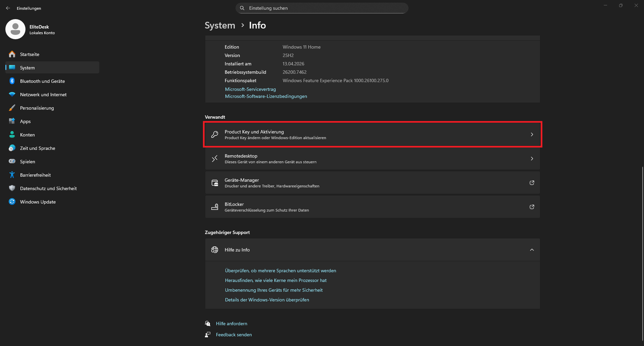The image size is (644, 346).
Task: Click the install date 13.04.2026
Action: [293, 64]
